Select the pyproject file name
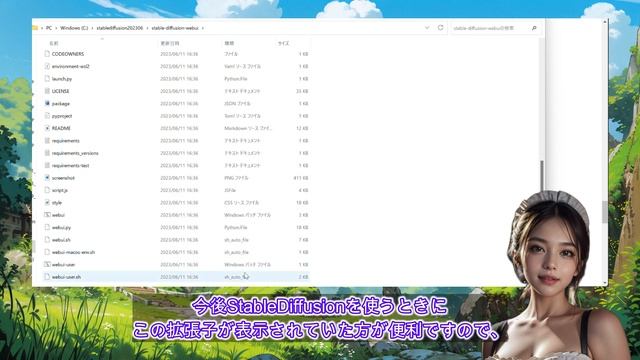640x360 pixels. [x=62, y=116]
